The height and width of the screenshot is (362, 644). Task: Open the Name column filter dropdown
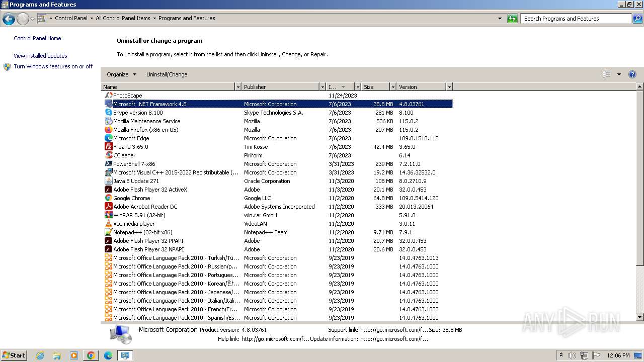coord(238,87)
